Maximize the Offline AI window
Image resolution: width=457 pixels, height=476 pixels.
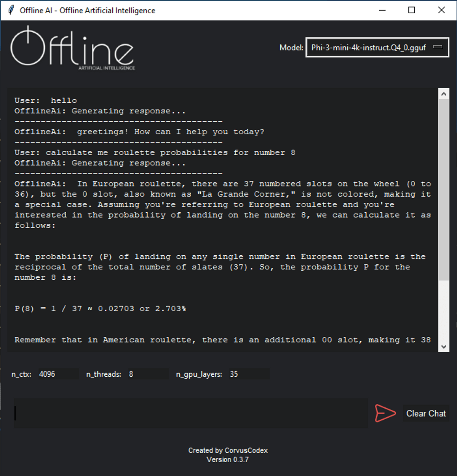click(412, 10)
